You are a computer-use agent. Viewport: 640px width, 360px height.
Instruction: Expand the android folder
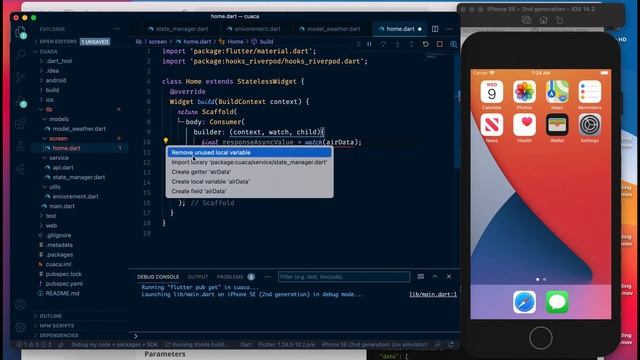click(56, 80)
